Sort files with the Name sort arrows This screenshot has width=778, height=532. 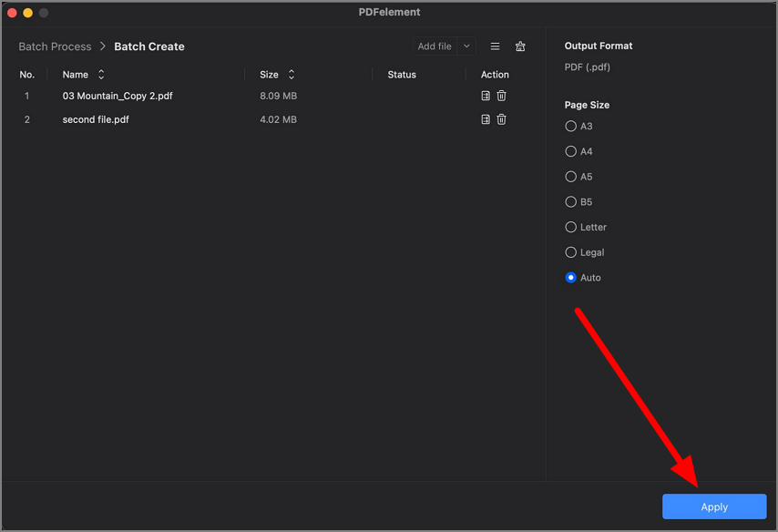click(101, 75)
